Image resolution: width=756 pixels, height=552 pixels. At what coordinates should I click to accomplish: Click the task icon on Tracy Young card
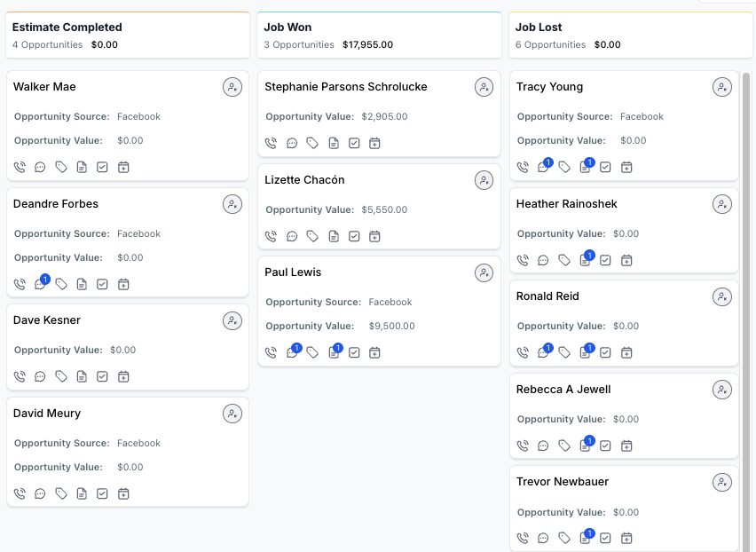point(605,168)
